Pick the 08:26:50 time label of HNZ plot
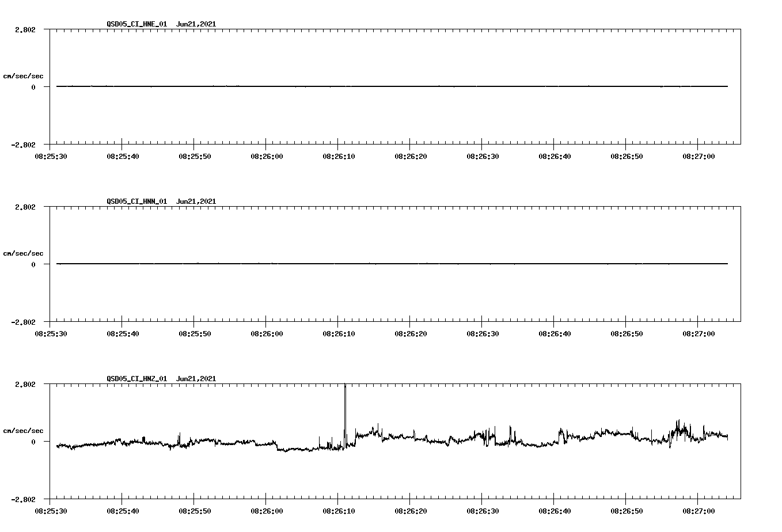This screenshot has height=532, width=782. coord(626,511)
